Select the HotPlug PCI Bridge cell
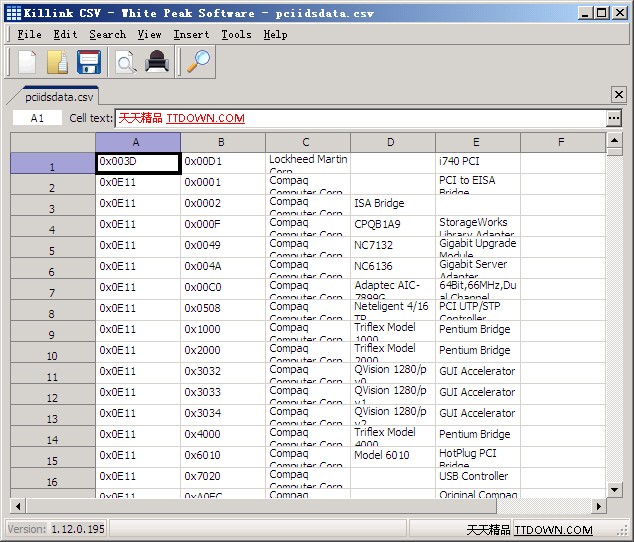 click(x=478, y=457)
